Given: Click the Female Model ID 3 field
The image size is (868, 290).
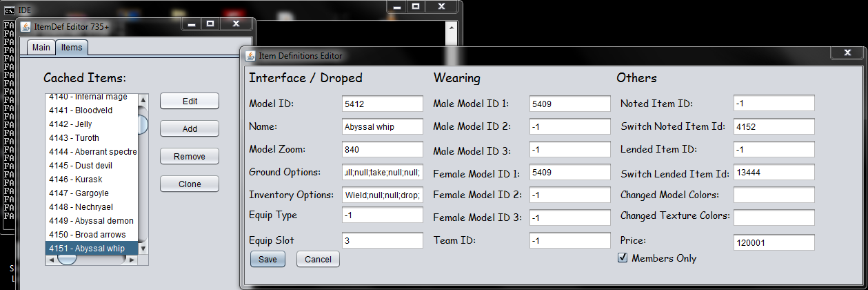Looking at the screenshot, I should pos(570,217).
